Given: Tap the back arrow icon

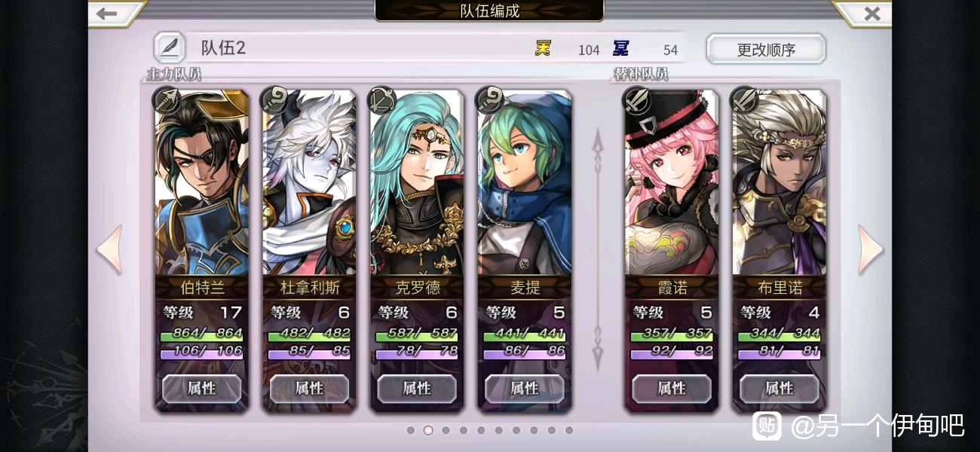Looking at the screenshot, I should (108, 14).
